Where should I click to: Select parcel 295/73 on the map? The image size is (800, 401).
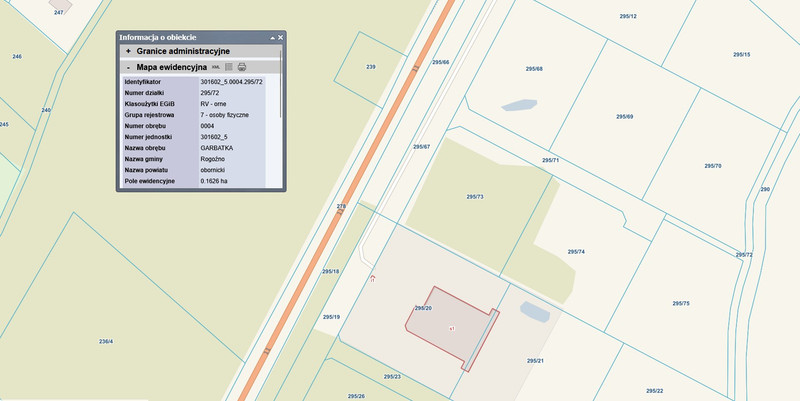coord(474,197)
